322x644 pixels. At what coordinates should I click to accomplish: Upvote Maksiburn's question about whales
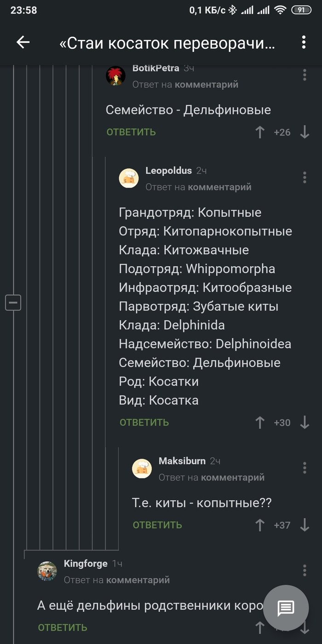tap(260, 525)
